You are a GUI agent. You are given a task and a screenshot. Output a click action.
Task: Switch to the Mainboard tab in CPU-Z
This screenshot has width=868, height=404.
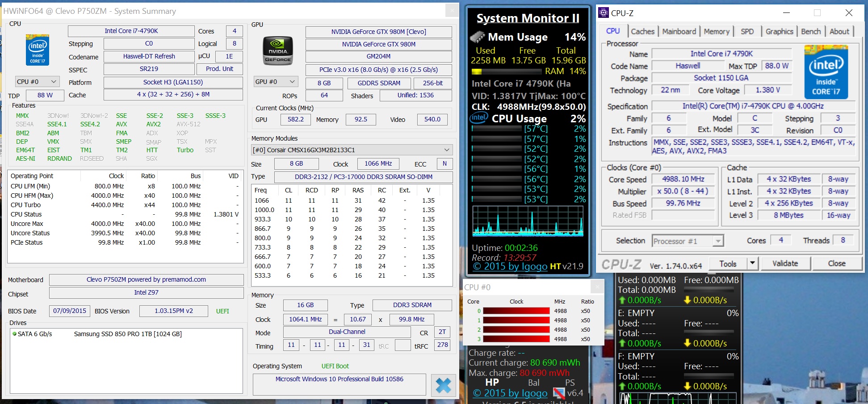(679, 31)
